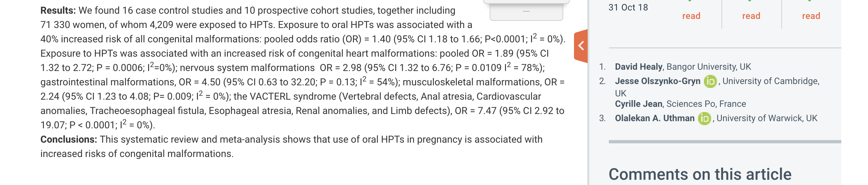This screenshot has width=868, height=185.
Task: Collapse the sidebar with the orange chevron
Action: pyautogui.click(x=581, y=46)
